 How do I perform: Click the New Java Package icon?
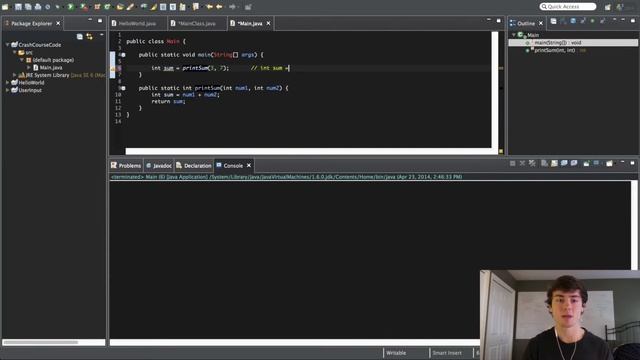point(98,7)
